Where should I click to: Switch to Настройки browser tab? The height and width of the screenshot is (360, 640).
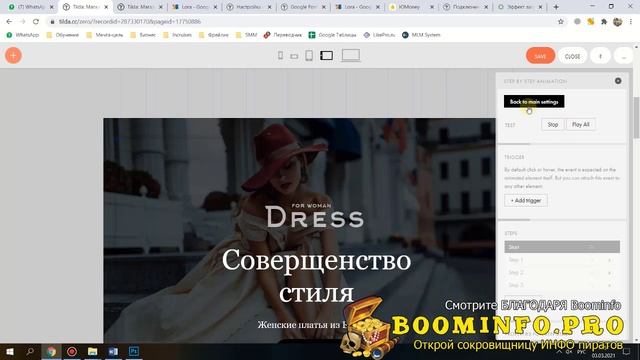point(249,7)
